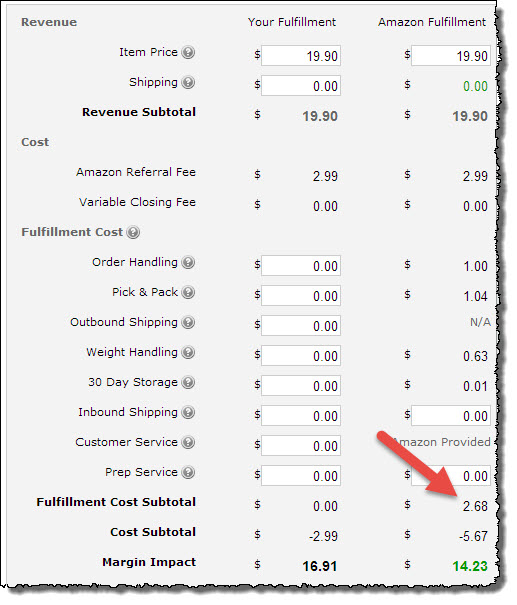Click Your Fulfillment Outbound Shipping field
517x605 pixels.
[301, 326]
